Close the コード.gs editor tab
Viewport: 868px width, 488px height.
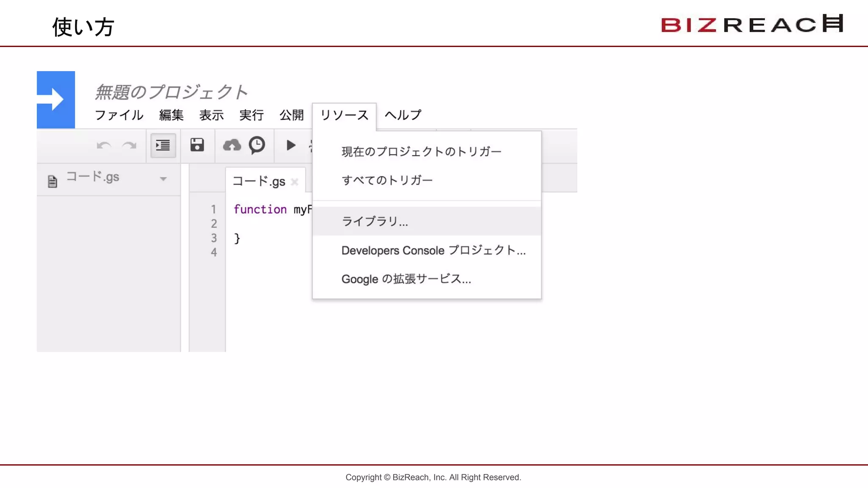(295, 182)
